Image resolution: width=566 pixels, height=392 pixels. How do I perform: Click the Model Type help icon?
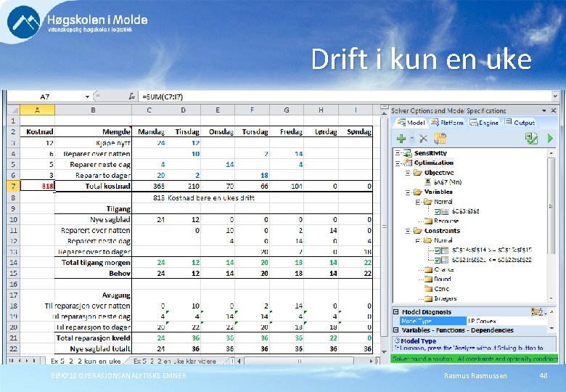point(397,340)
